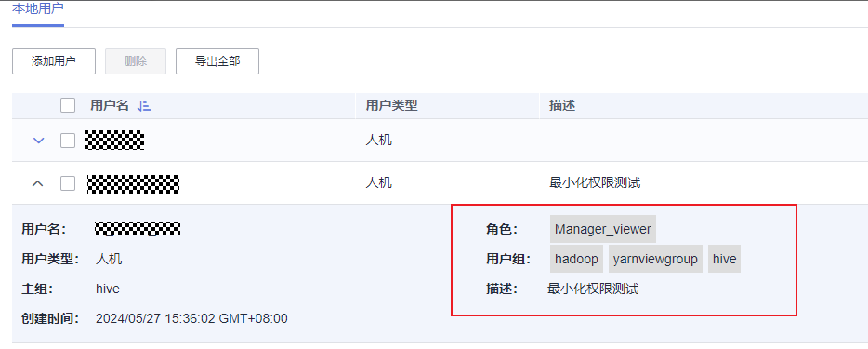Click the redacted username in second row
Screen dimensions: 868x349
(134, 184)
